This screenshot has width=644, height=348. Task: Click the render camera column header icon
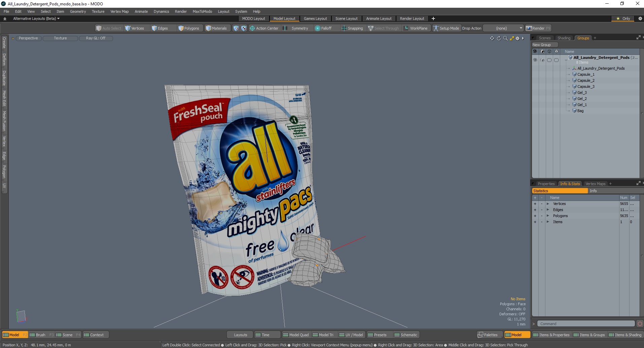[542, 51]
